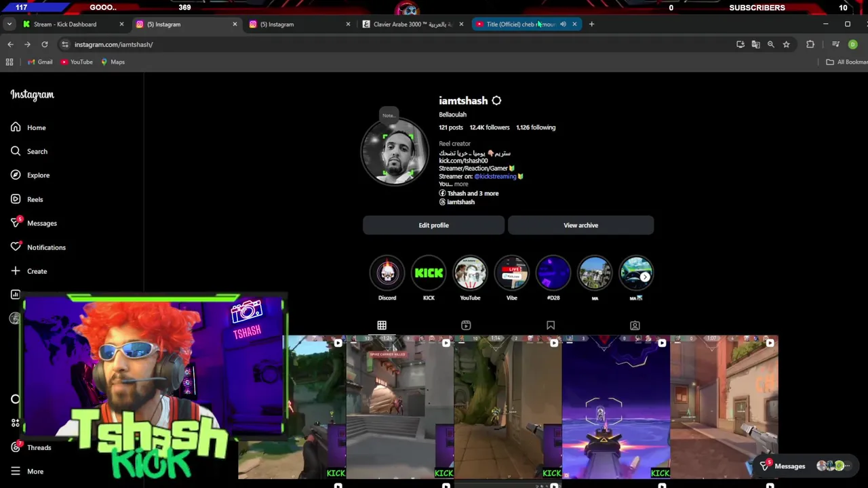
Task: Click View archive button
Action: click(x=580, y=225)
